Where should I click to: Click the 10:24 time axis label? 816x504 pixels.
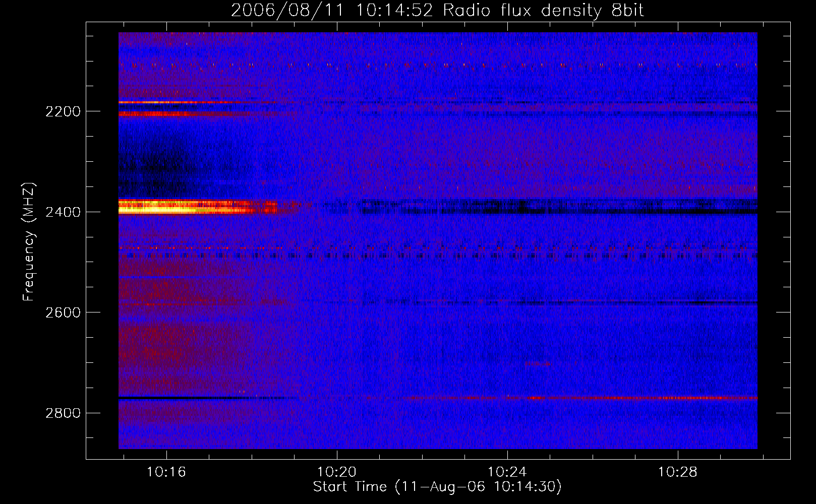(x=507, y=472)
